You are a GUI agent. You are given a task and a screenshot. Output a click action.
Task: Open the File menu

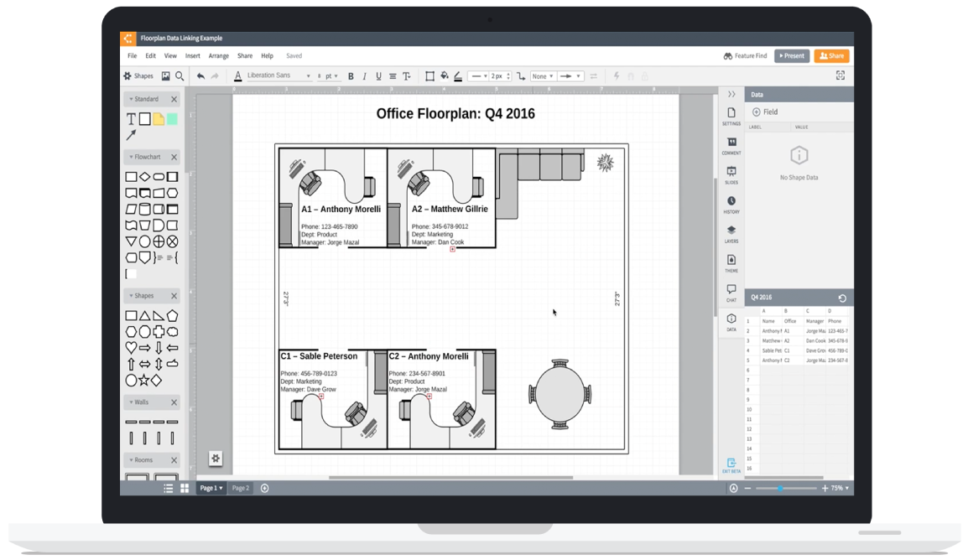[x=132, y=56]
